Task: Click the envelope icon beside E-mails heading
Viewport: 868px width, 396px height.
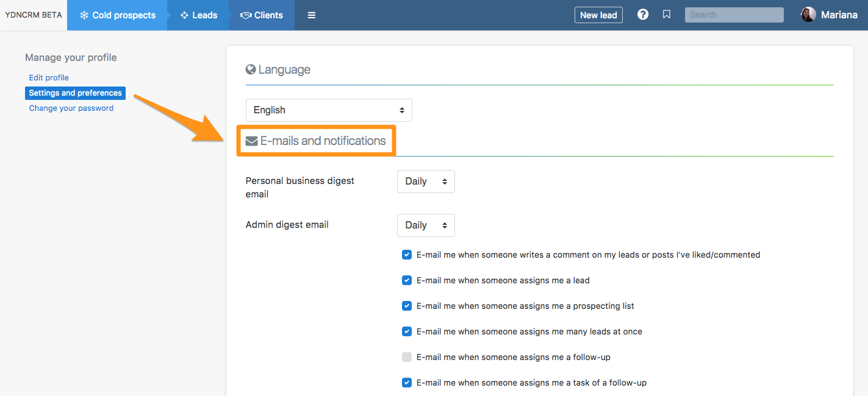Action: point(251,141)
